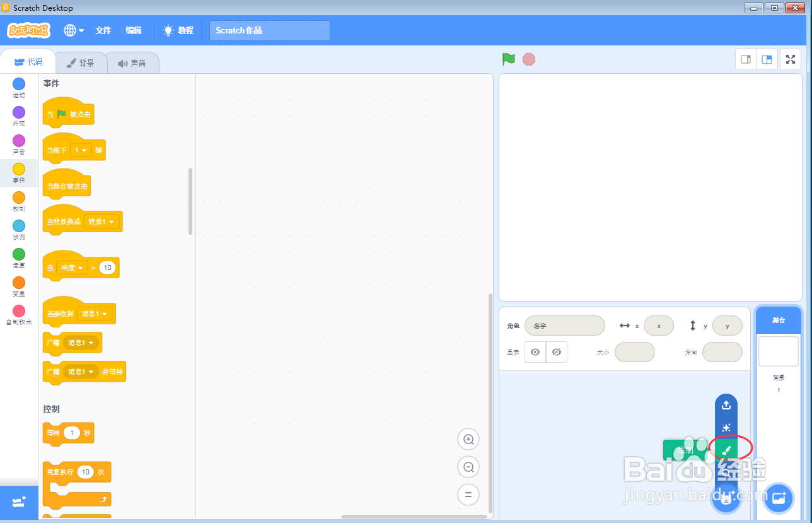Open 消息1 dropdown in 广播 block
The image size is (812, 523).
(x=80, y=343)
